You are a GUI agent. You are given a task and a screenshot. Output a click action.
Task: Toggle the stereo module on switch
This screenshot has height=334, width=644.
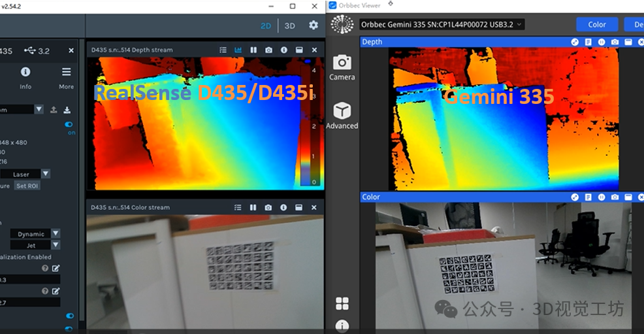[69, 124]
